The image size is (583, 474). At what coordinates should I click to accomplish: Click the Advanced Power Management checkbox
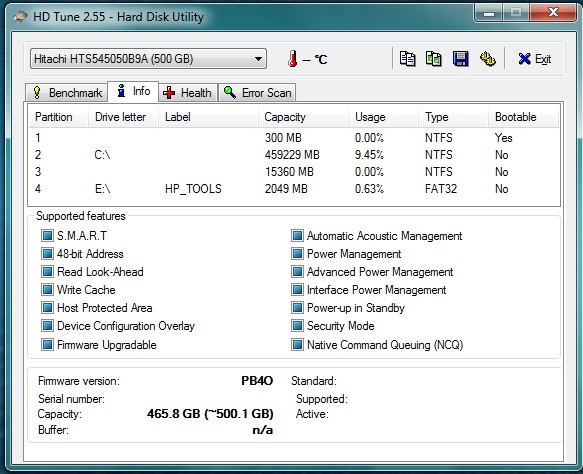tap(297, 271)
